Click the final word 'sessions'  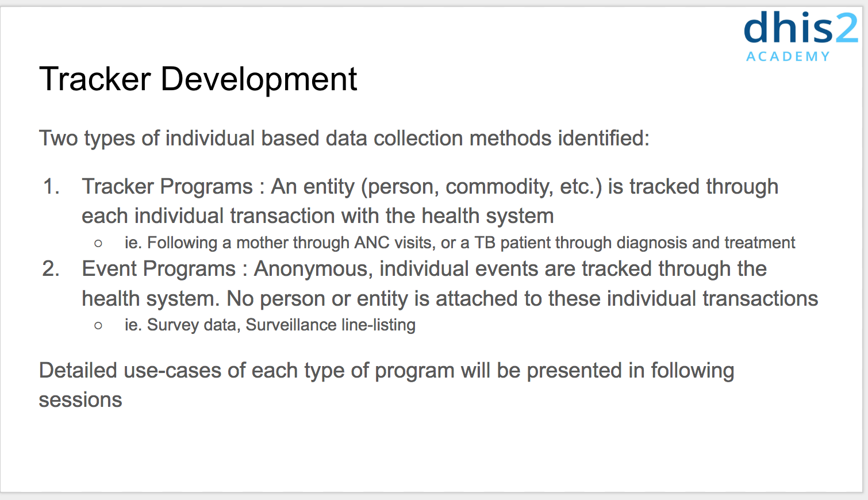(x=80, y=400)
